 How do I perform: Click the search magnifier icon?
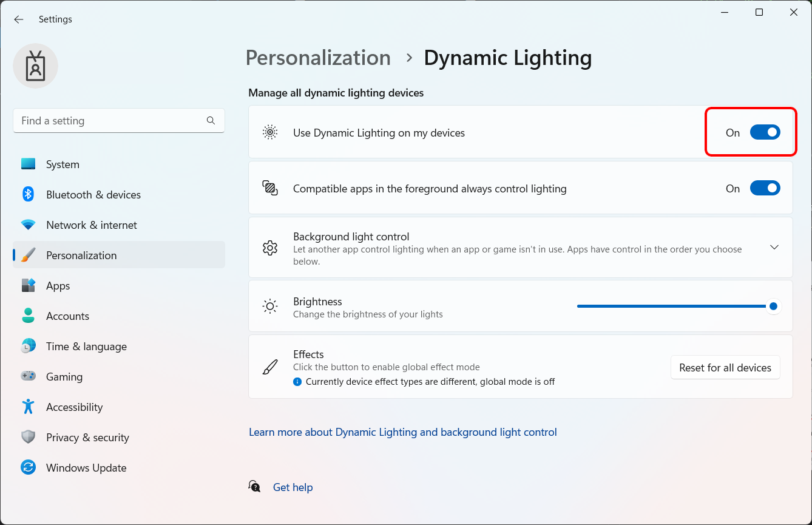point(211,121)
